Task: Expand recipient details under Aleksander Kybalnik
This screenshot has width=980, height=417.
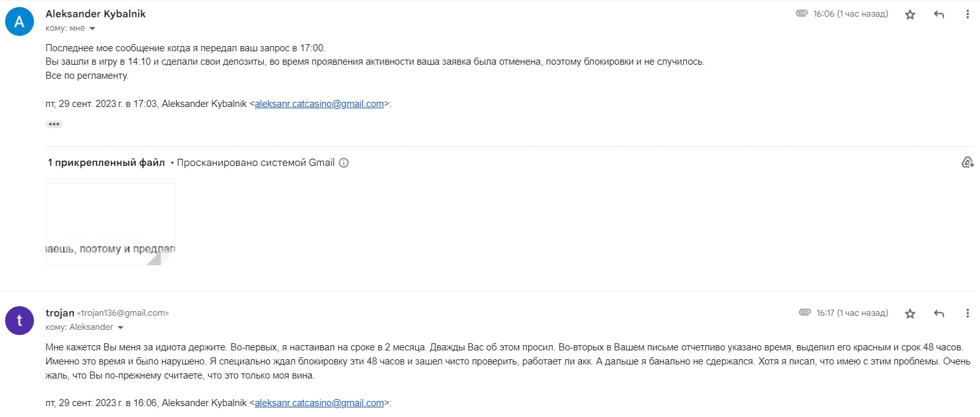Action: pos(92,28)
